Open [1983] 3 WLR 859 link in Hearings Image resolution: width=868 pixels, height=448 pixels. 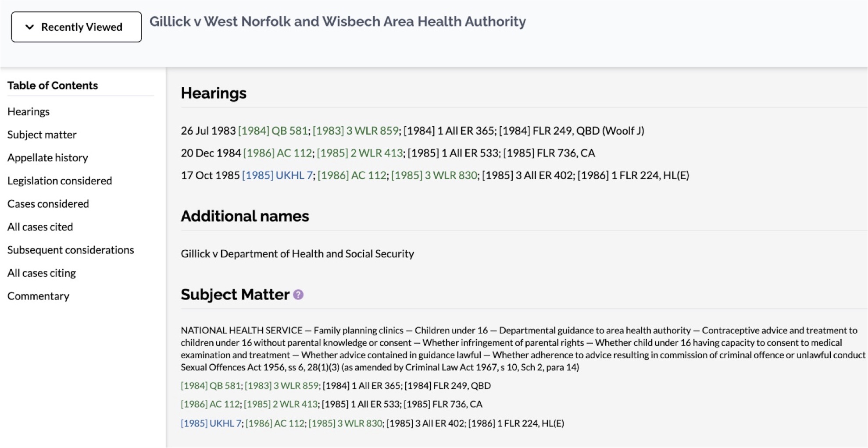[355, 131]
